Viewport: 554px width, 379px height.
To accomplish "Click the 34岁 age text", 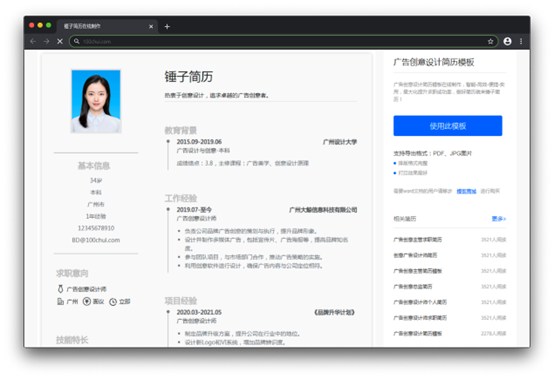I will (x=96, y=180).
